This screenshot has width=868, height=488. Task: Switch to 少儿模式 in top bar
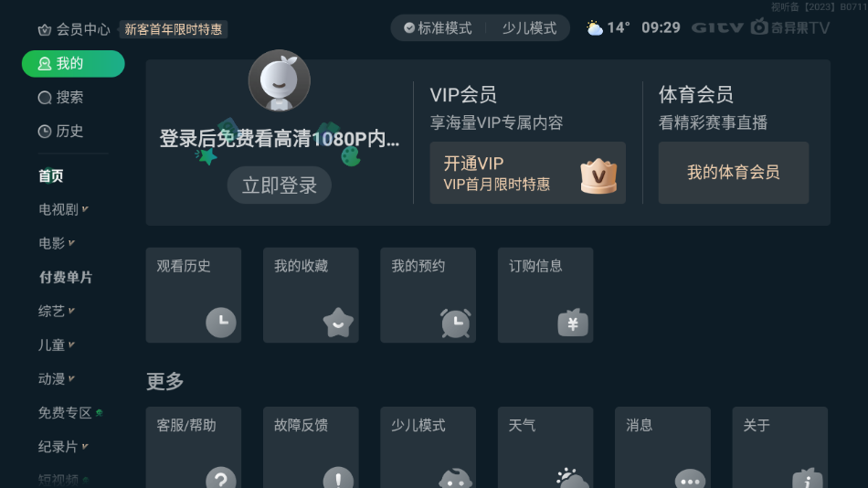529,28
